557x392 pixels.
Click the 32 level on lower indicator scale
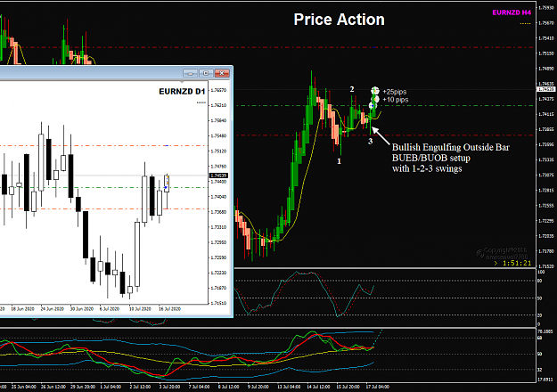pos(539,370)
